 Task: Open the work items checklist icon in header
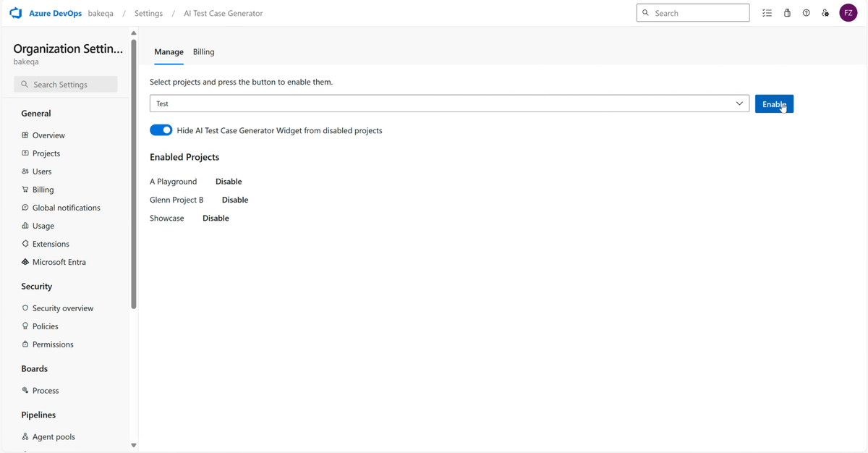(767, 13)
